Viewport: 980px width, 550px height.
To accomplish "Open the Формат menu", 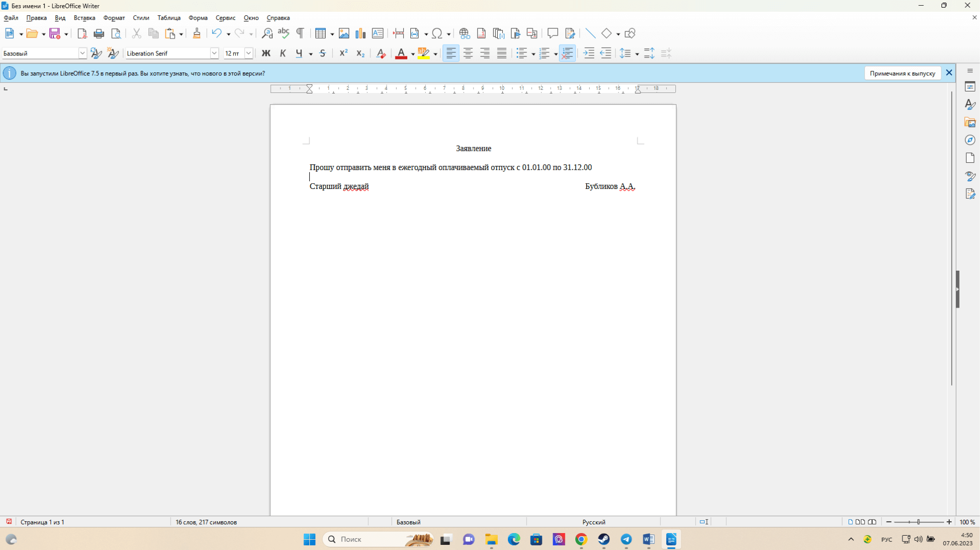I will pos(114,18).
